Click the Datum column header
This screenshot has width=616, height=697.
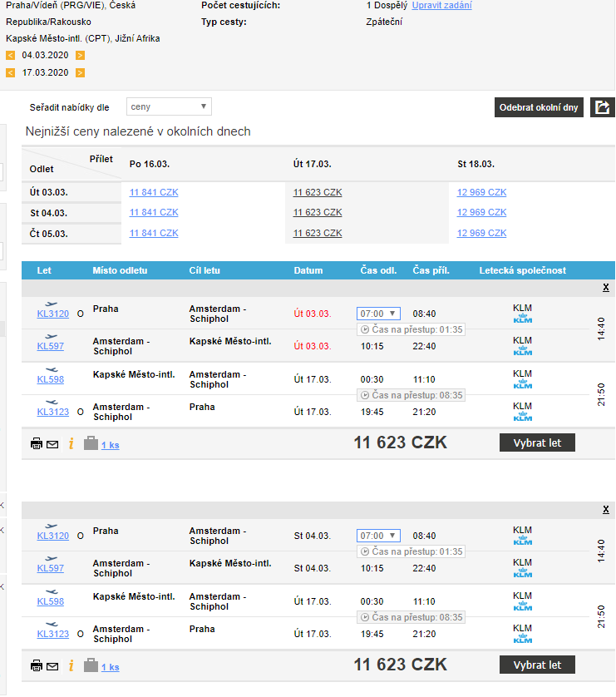coord(308,270)
